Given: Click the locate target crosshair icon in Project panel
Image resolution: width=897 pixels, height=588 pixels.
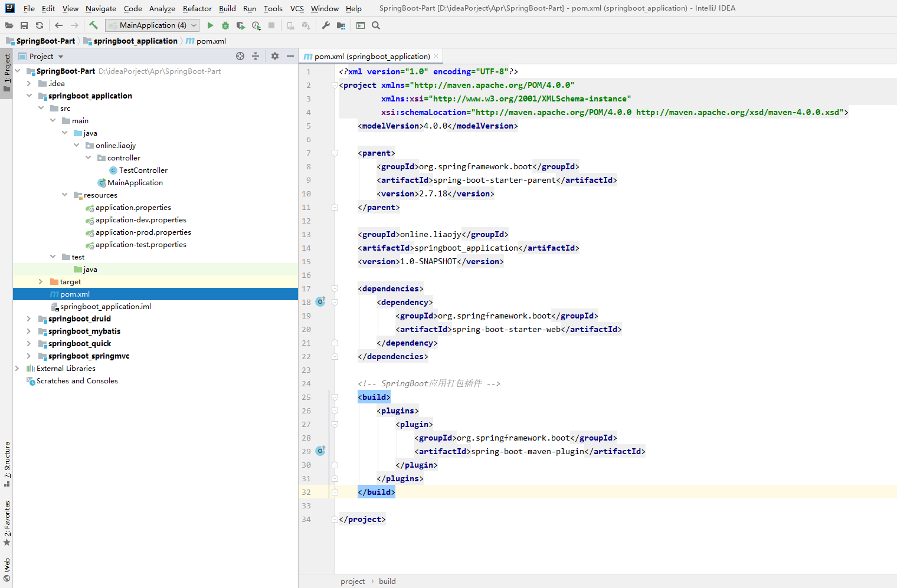Looking at the screenshot, I should pos(240,56).
